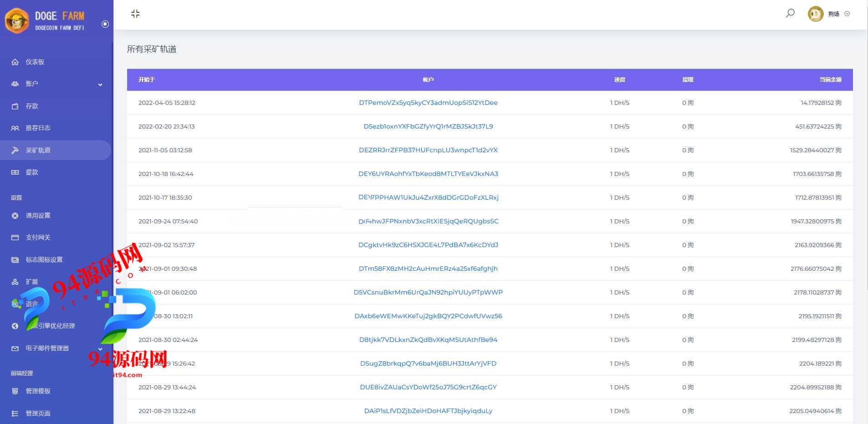Click the 管理页面 pages list icon
The image size is (868, 424).
15,414
